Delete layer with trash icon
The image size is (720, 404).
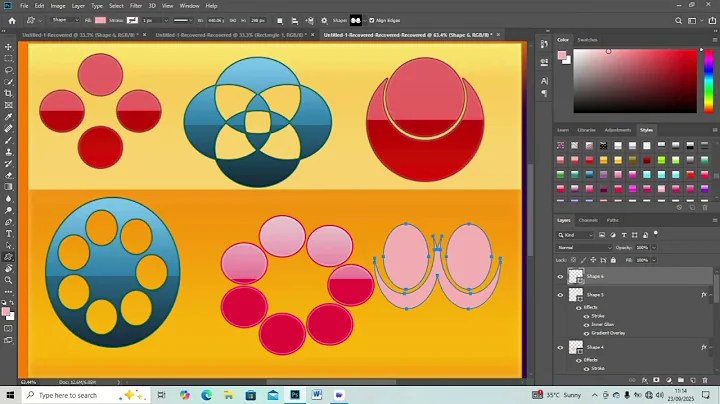[x=705, y=380]
